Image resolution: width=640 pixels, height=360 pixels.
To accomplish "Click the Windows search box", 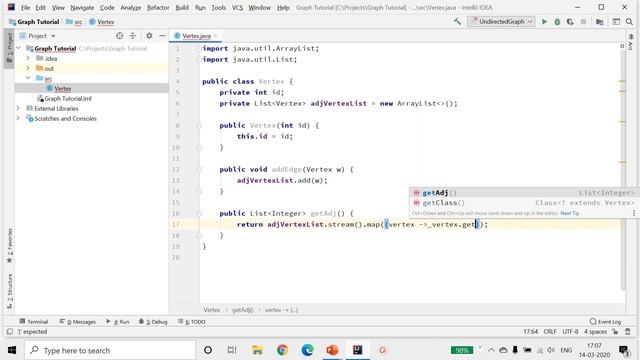I will [x=110, y=350].
